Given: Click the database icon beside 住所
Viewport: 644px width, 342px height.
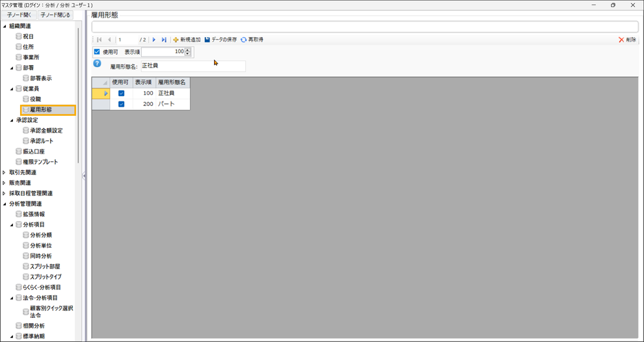Looking at the screenshot, I should pyautogui.click(x=18, y=47).
